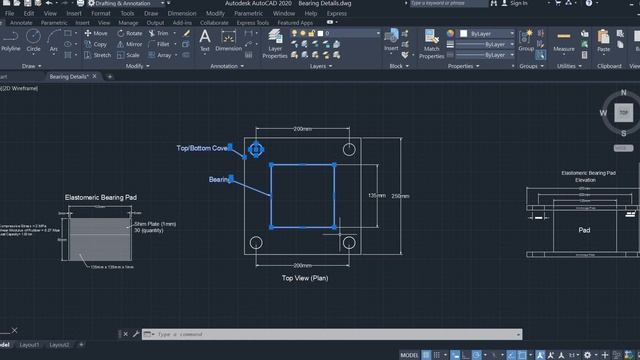Click the Group tool
Screen dimensions: 640x360
pos(526,41)
